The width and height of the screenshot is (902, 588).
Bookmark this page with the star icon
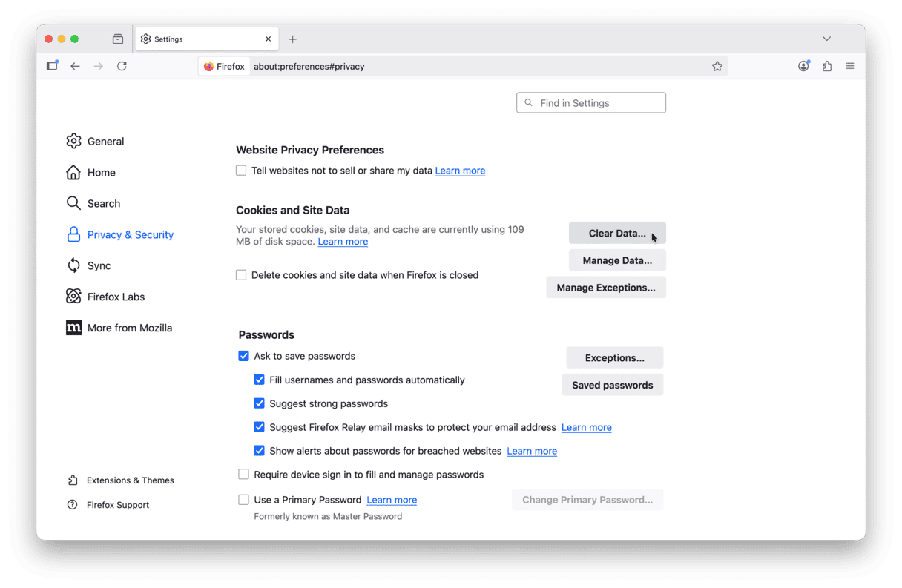point(717,66)
